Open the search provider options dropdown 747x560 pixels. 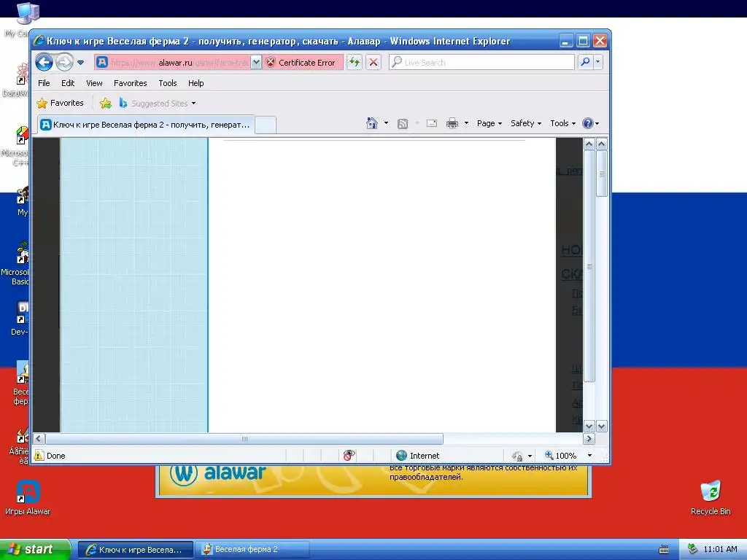coord(598,62)
